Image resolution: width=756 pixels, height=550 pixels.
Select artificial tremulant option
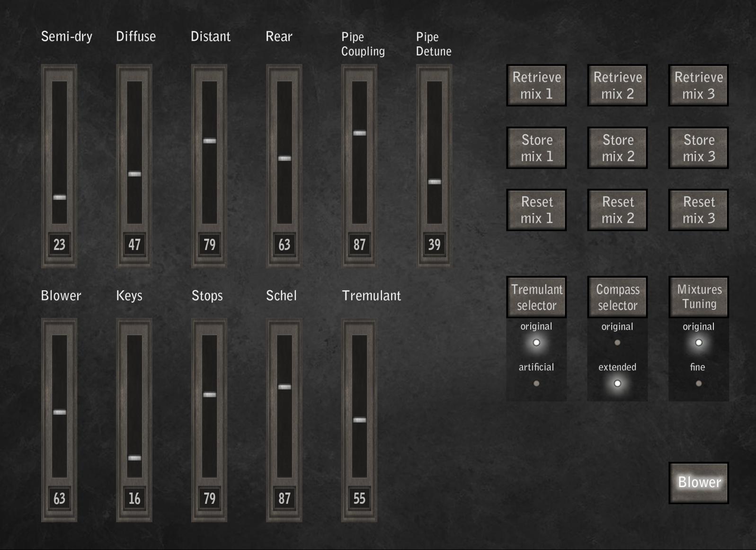(536, 383)
